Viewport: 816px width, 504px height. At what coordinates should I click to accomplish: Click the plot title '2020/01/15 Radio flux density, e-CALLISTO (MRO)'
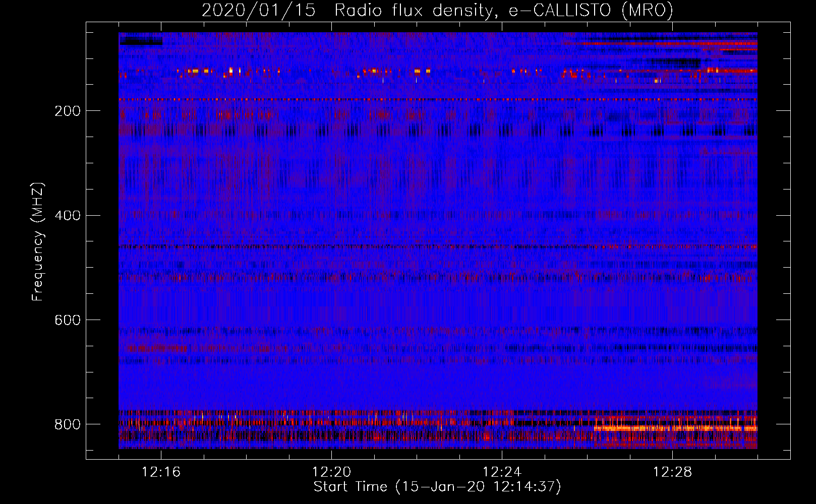coord(437,10)
